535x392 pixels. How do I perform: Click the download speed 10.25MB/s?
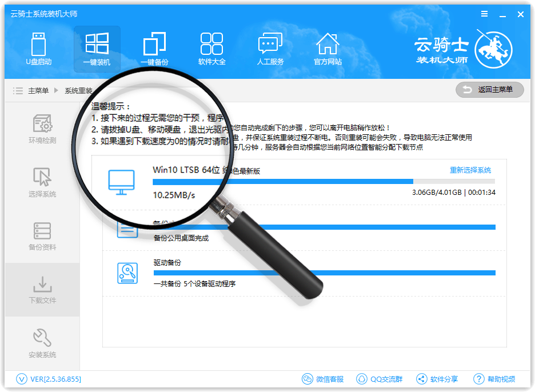pyautogui.click(x=174, y=195)
